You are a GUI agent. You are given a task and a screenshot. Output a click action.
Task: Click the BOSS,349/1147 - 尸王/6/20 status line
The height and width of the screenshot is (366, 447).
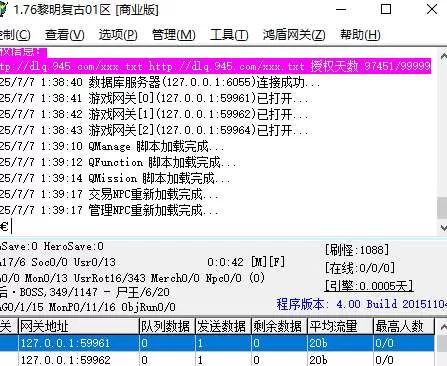pyautogui.click(x=85, y=292)
